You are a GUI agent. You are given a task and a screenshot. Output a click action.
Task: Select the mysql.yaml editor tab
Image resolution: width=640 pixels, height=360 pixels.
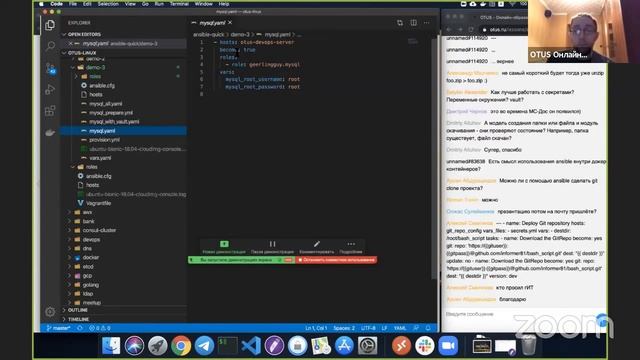[212, 23]
